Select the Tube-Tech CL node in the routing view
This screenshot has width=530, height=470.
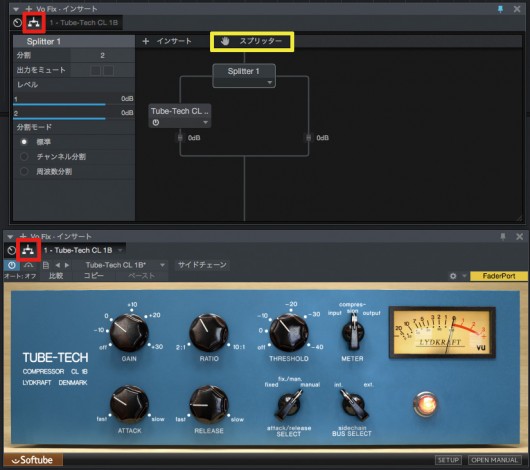click(180, 116)
